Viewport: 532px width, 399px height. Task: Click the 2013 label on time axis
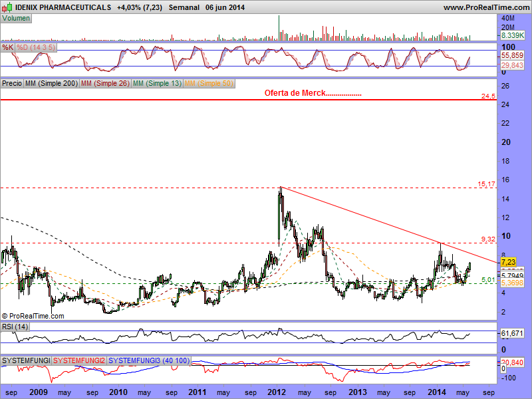[357, 392]
